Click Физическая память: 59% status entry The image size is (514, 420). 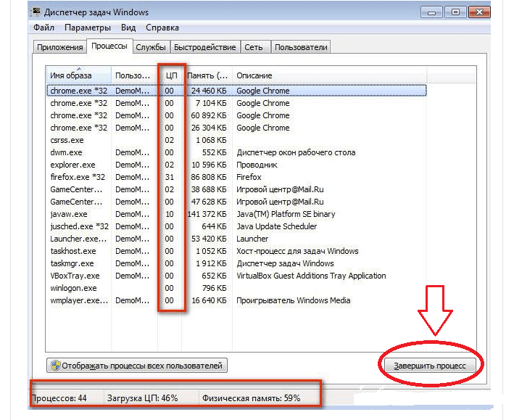[x=251, y=398]
